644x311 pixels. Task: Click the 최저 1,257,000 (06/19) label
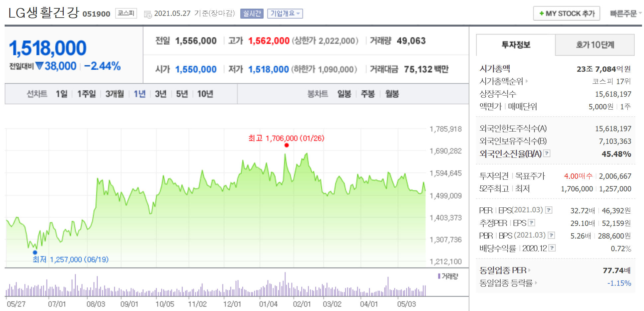click(x=70, y=259)
